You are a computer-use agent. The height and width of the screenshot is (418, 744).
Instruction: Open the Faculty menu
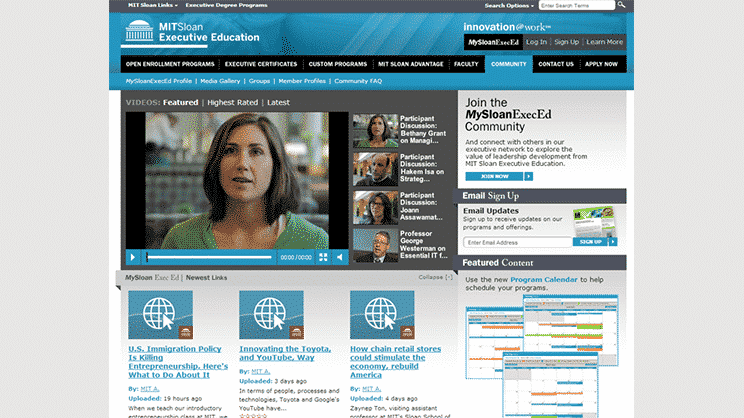click(466, 64)
